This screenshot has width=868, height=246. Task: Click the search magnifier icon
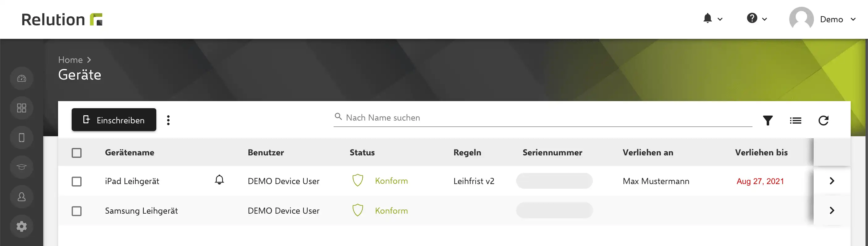(338, 117)
